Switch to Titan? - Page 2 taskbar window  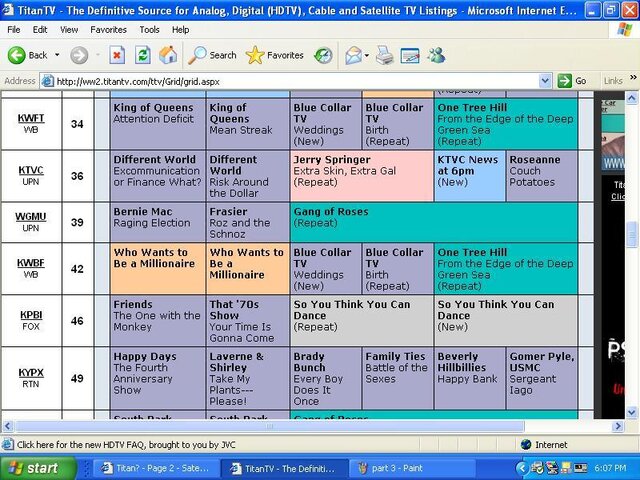coord(156,468)
